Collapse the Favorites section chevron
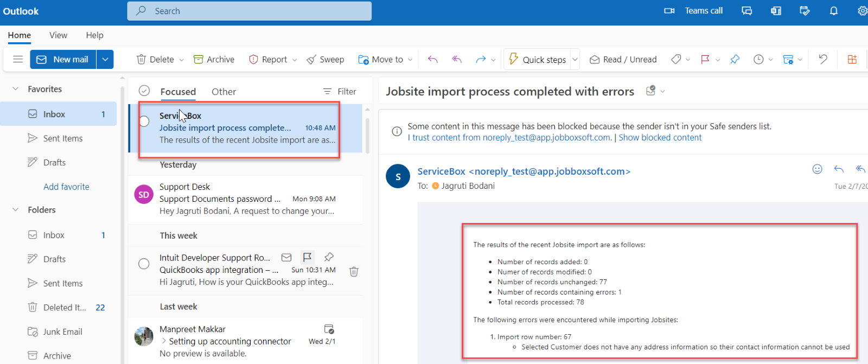868x364 pixels. pos(16,89)
